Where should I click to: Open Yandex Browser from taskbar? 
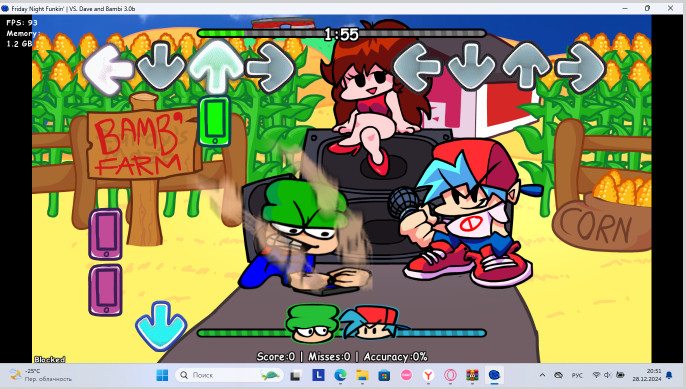(x=428, y=375)
